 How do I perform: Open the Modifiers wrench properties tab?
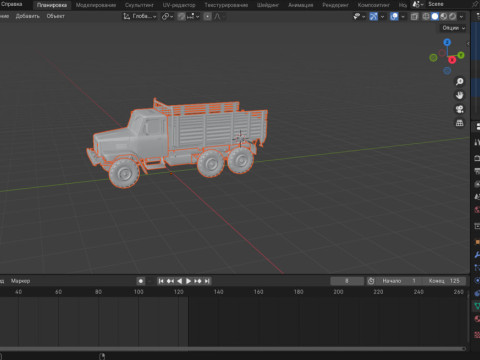(x=477, y=255)
